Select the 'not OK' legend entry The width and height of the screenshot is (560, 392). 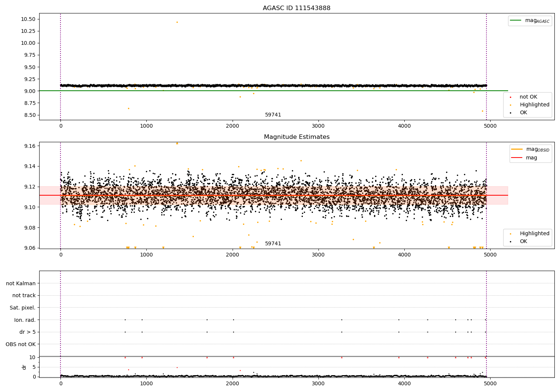pos(528,97)
